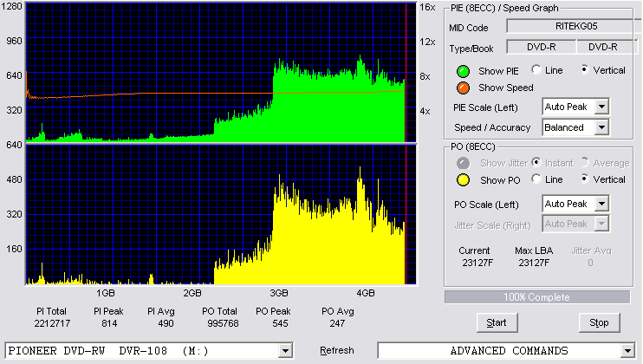The width and height of the screenshot is (643, 364).
Task: Click the Start button
Action: (x=497, y=323)
